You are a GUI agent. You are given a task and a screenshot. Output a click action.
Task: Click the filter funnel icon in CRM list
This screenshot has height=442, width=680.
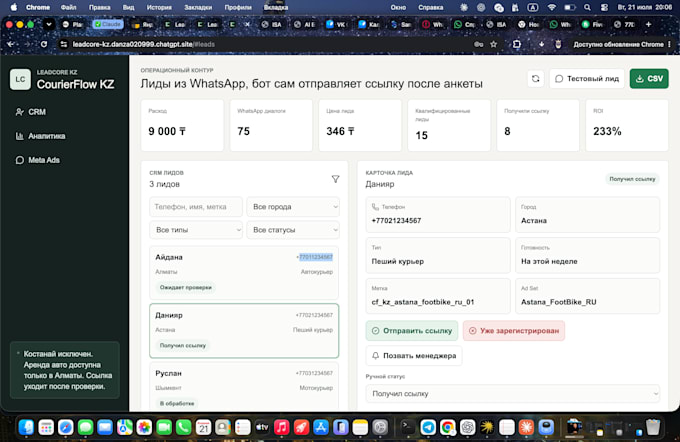tap(335, 179)
